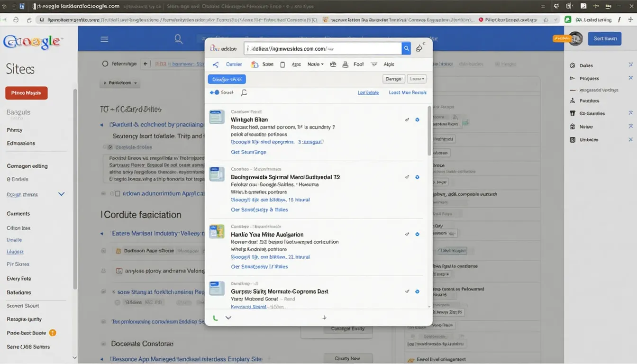Select Comtier in the dialog toolbar
The image size is (637, 364).
pyautogui.click(x=234, y=64)
